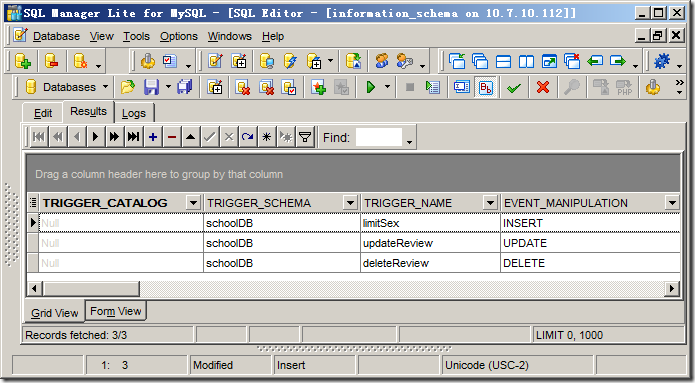
Task: Click the red Rollback X icon
Action: click(x=543, y=87)
